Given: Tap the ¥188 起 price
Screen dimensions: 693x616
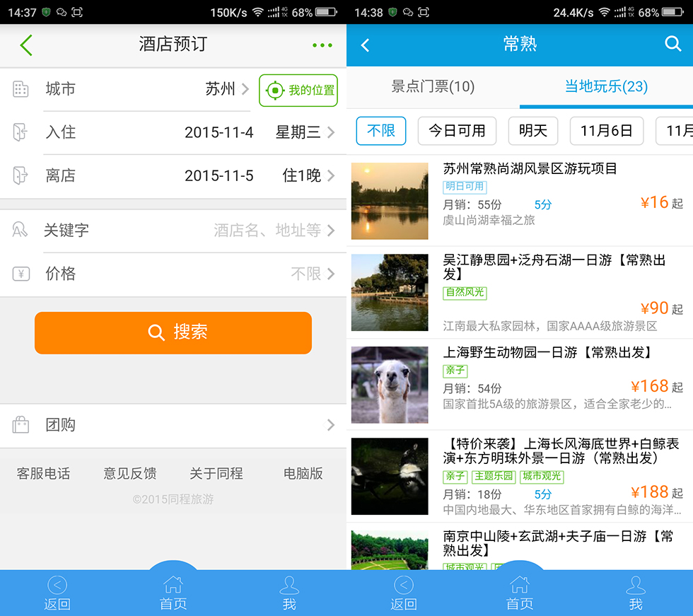Looking at the screenshot, I should tap(657, 492).
